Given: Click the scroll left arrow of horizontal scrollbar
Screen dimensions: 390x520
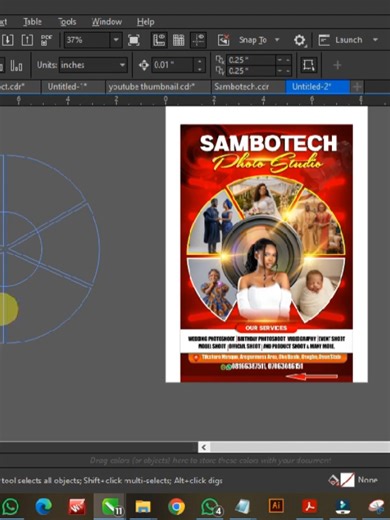Looking at the screenshot, I should click(204, 447).
